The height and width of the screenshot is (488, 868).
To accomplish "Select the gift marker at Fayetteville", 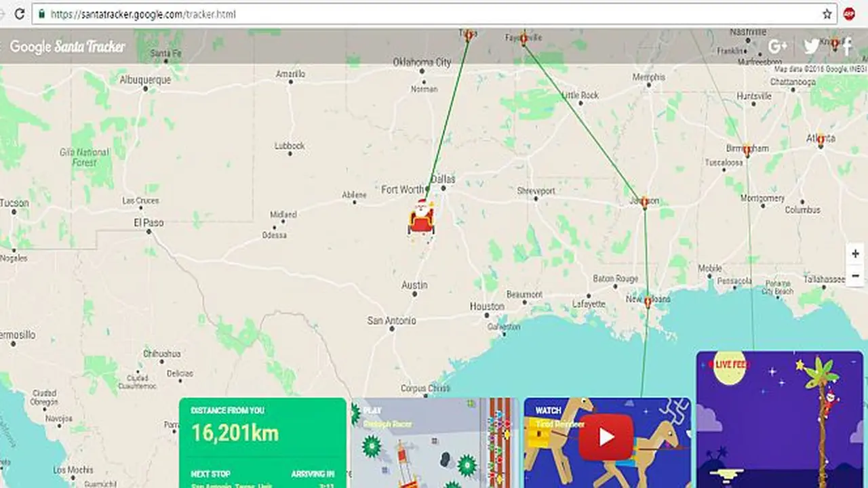I will pyautogui.click(x=524, y=38).
